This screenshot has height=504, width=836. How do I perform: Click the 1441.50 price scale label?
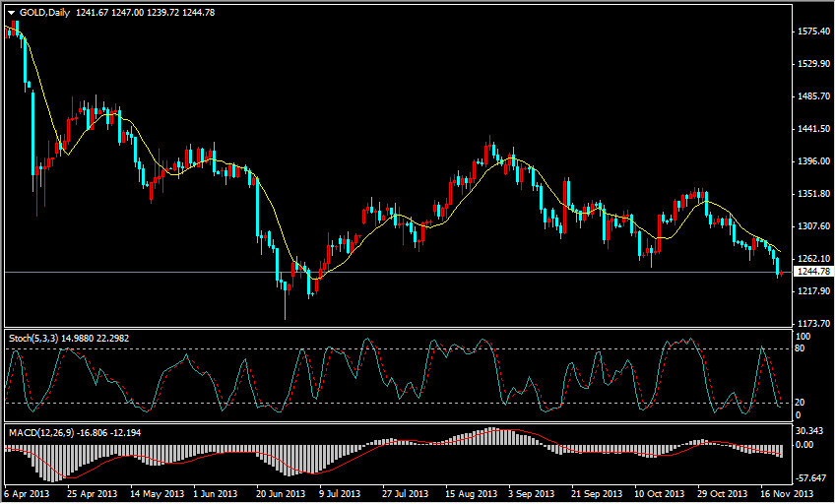click(x=813, y=129)
